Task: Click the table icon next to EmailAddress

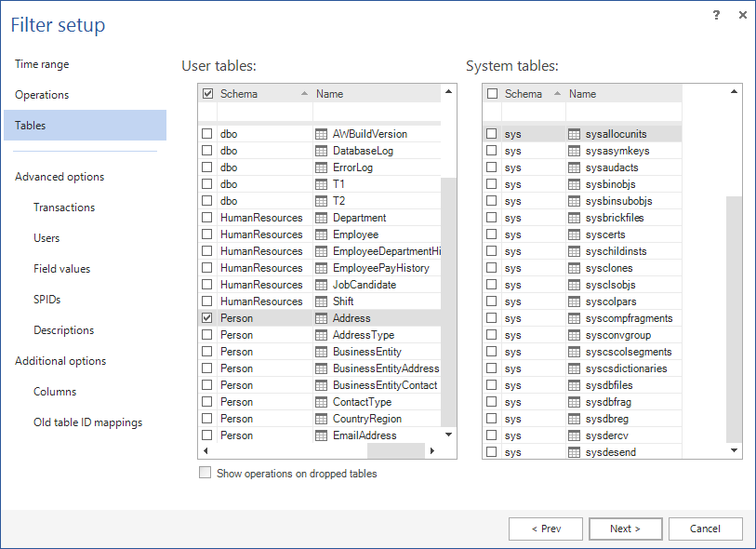Action: point(322,435)
